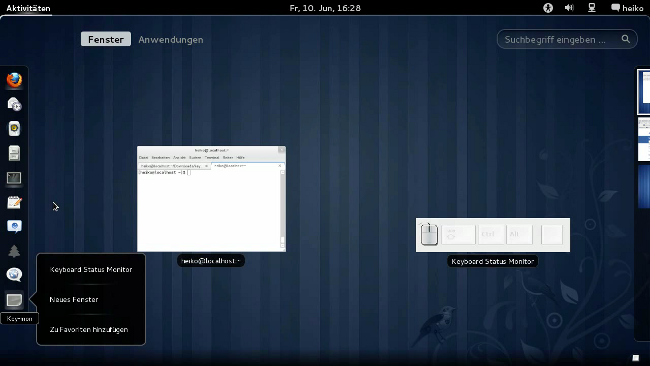Click the magnifier icon in search box
Screen dimensions: 650x366
pyautogui.click(x=626, y=39)
